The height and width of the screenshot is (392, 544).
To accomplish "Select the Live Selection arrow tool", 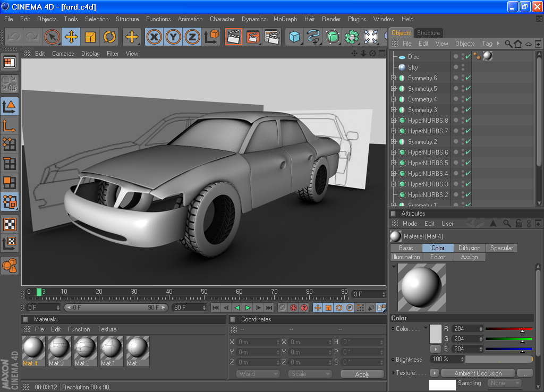I will coord(52,37).
